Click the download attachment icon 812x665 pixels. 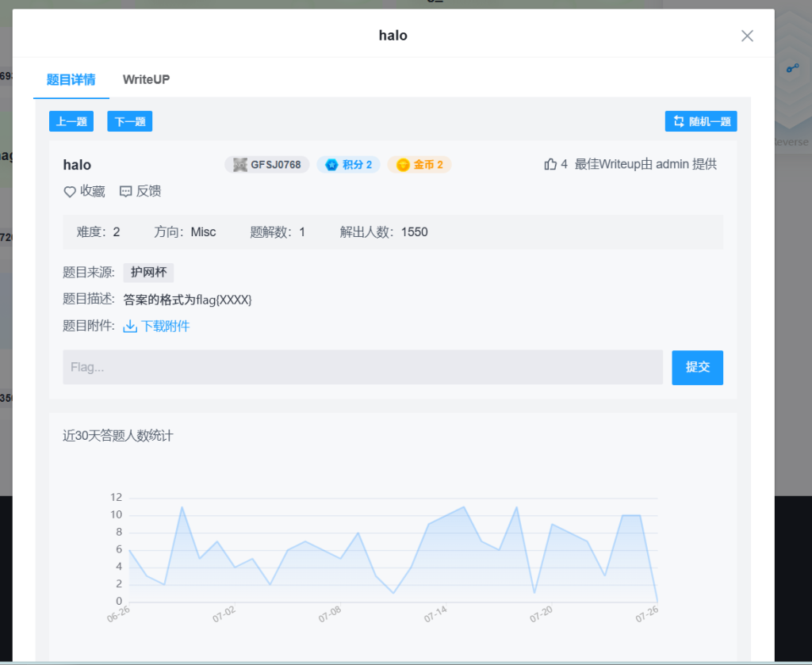tap(130, 326)
